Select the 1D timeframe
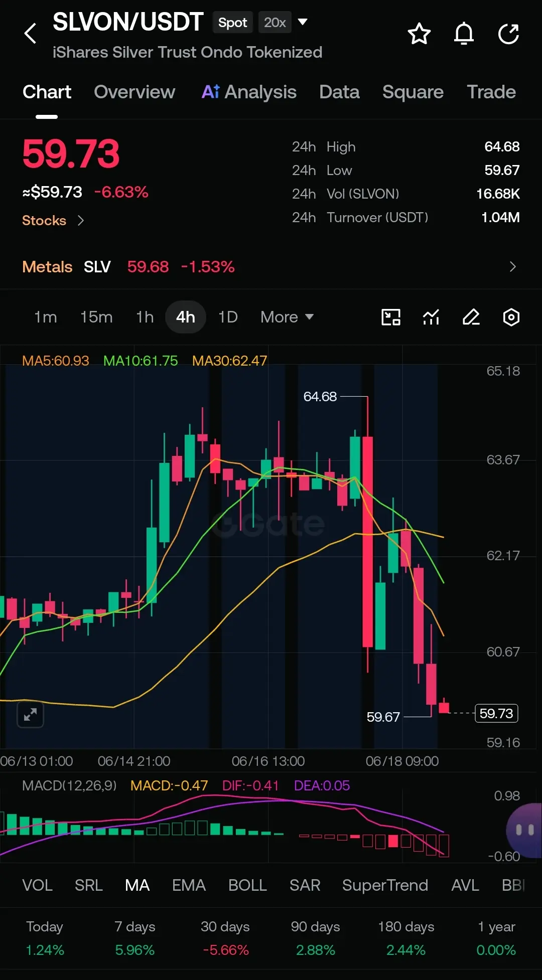This screenshot has width=542, height=980. click(x=228, y=317)
